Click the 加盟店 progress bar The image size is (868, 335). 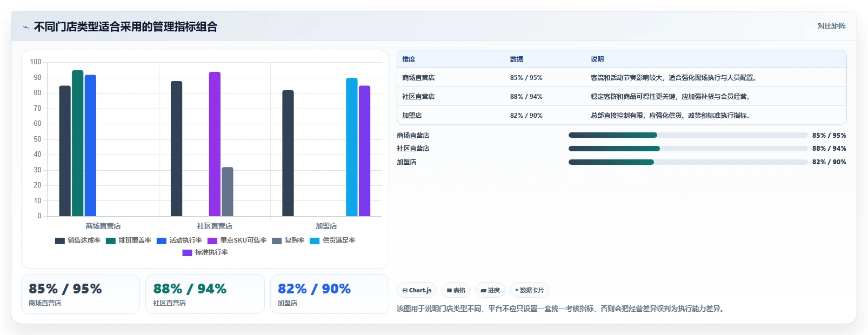688,162
